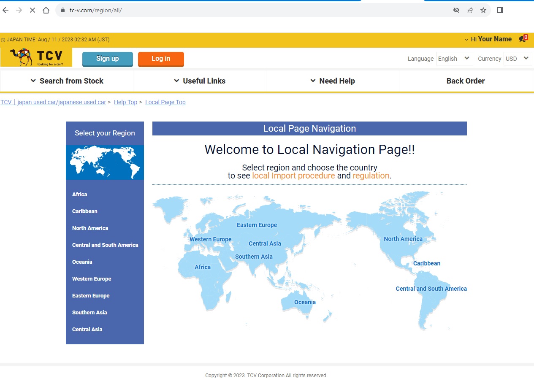Open the Currency dropdown set to USD
Viewport: 534px width, 392px height.
(x=518, y=59)
